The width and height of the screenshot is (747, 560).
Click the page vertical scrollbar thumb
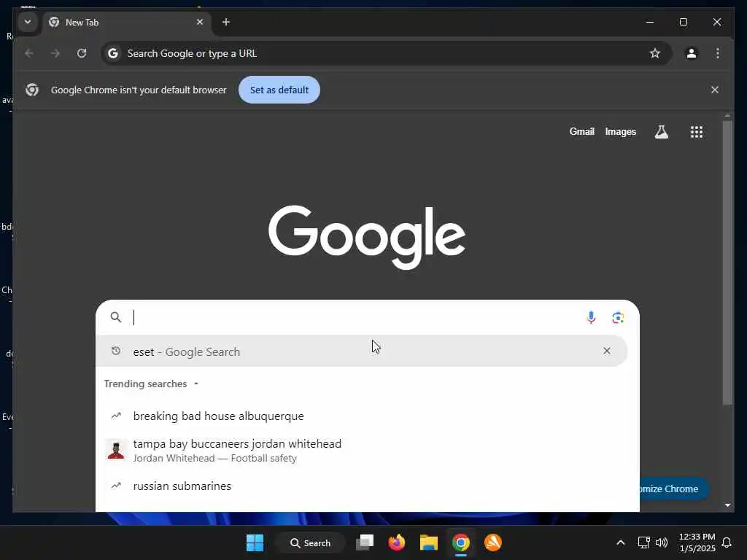(727, 262)
